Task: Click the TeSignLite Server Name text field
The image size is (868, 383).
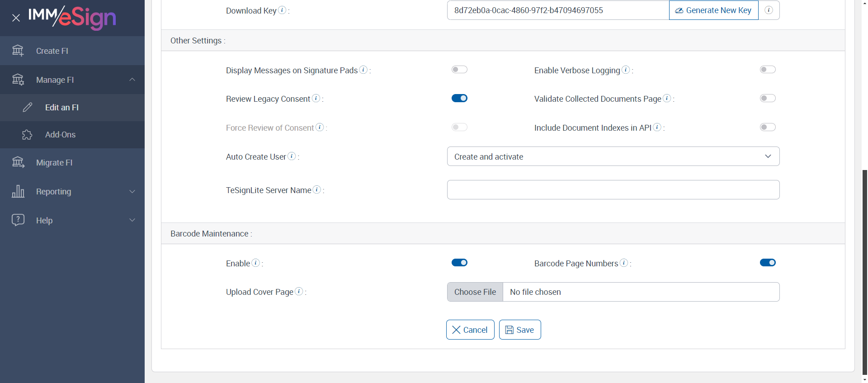Action: point(613,190)
